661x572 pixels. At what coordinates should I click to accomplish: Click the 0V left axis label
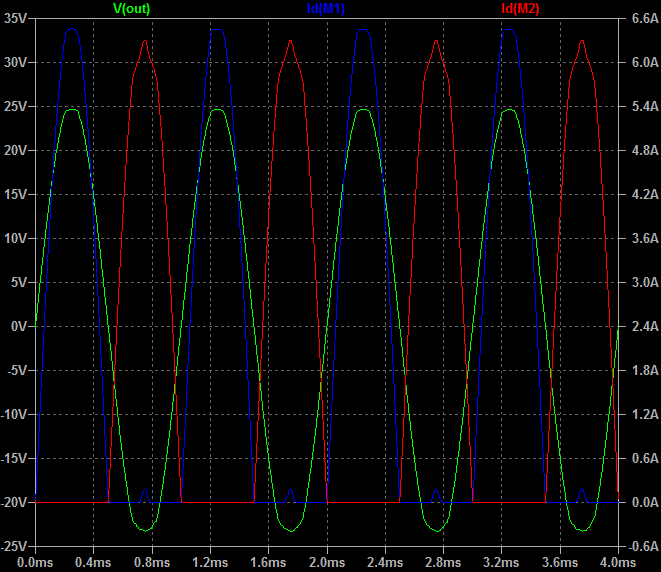pos(19,326)
